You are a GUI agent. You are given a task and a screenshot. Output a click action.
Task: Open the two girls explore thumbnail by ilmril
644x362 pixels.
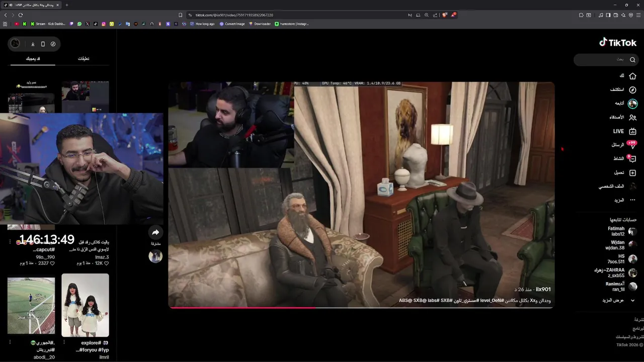click(x=85, y=305)
